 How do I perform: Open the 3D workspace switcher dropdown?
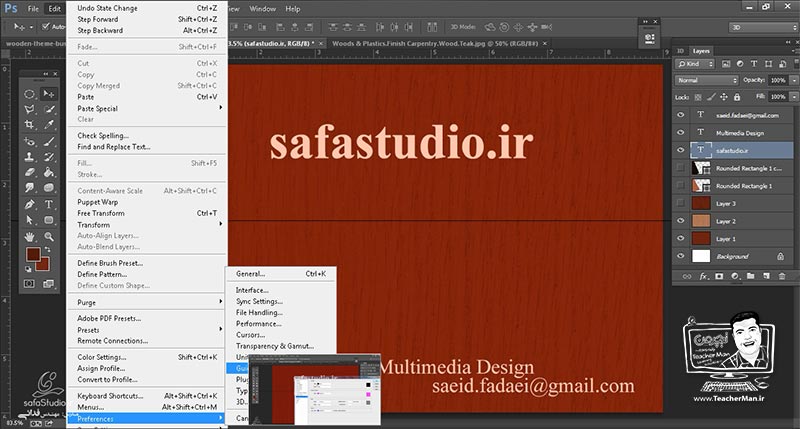[x=764, y=28]
